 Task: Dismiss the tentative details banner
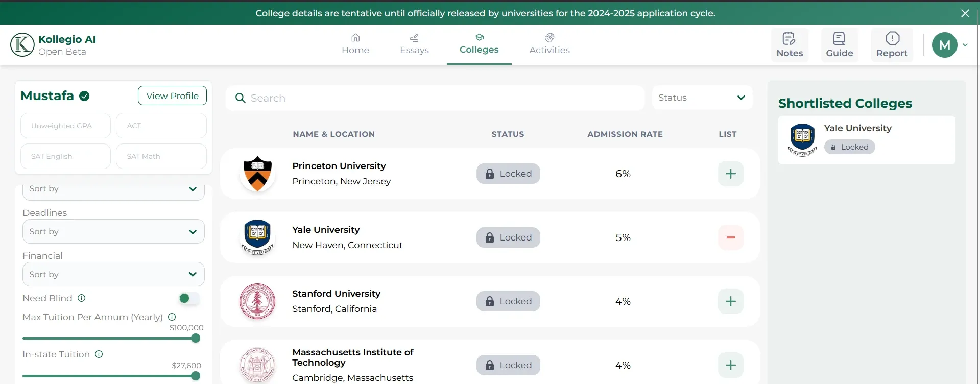(x=965, y=13)
